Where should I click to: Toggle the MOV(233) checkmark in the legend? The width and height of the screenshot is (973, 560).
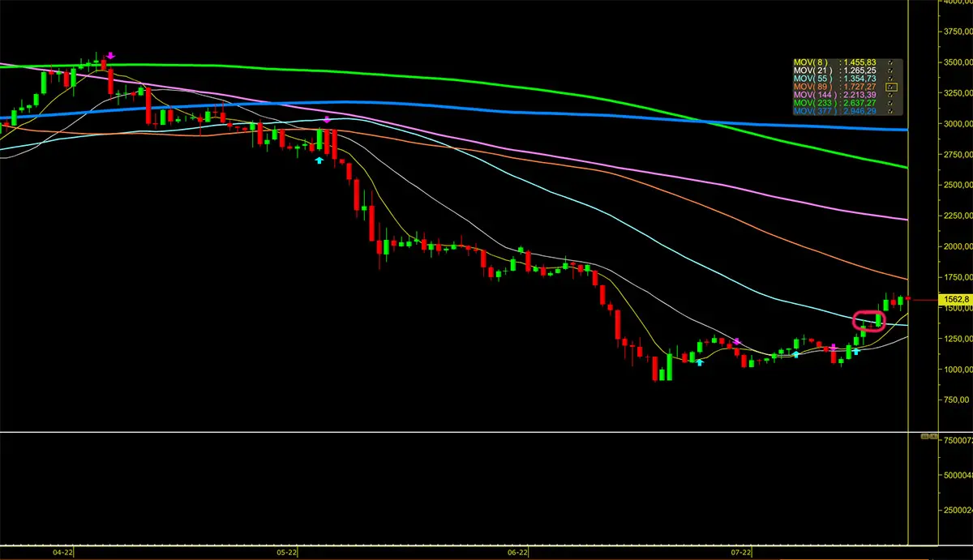point(890,103)
